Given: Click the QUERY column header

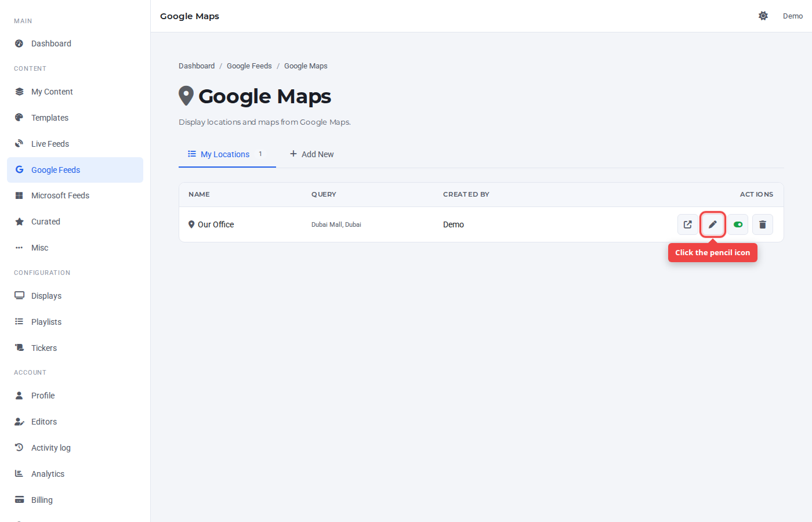Looking at the screenshot, I should tap(324, 194).
